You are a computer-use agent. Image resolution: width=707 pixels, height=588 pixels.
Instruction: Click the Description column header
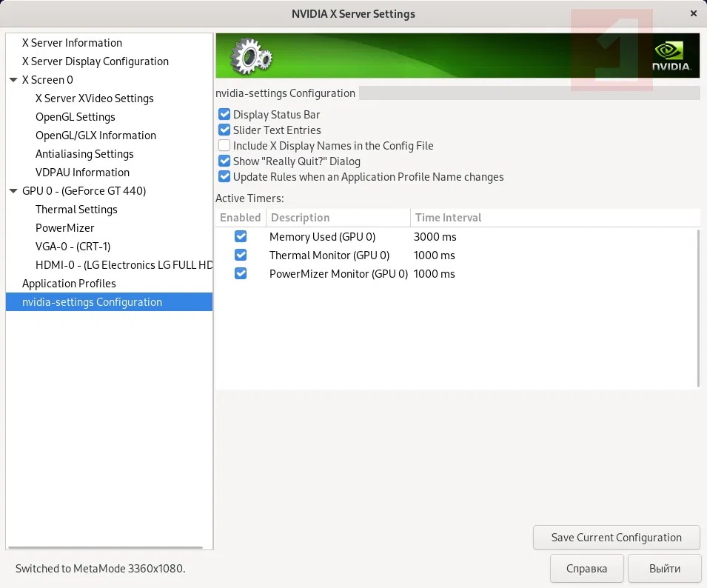(x=338, y=217)
